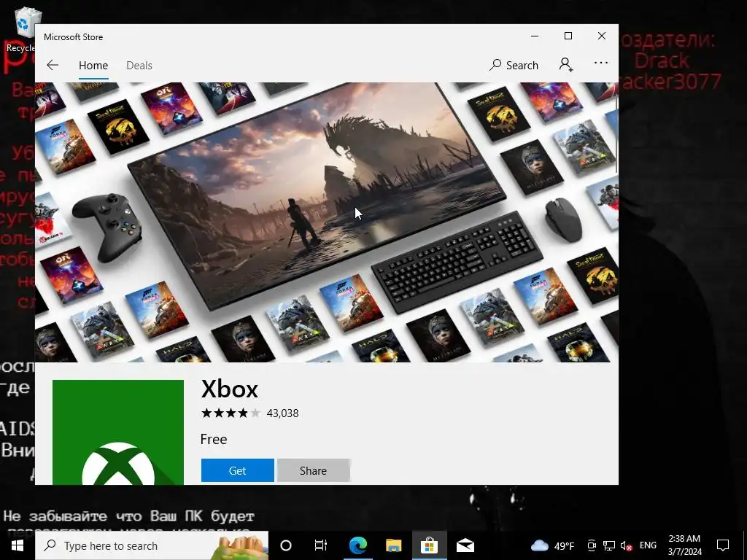Click the Meet Now tray icon
The image size is (747, 560).
click(591, 545)
